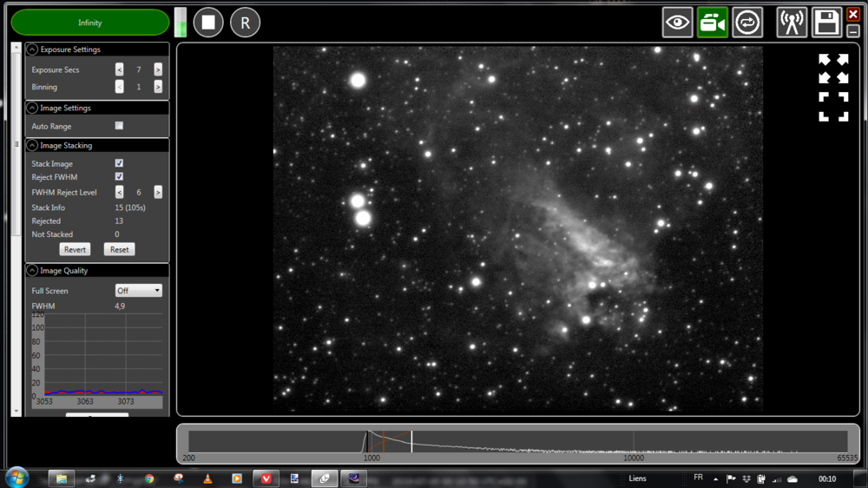Show hidden system tray icons

[x=716, y=479]
